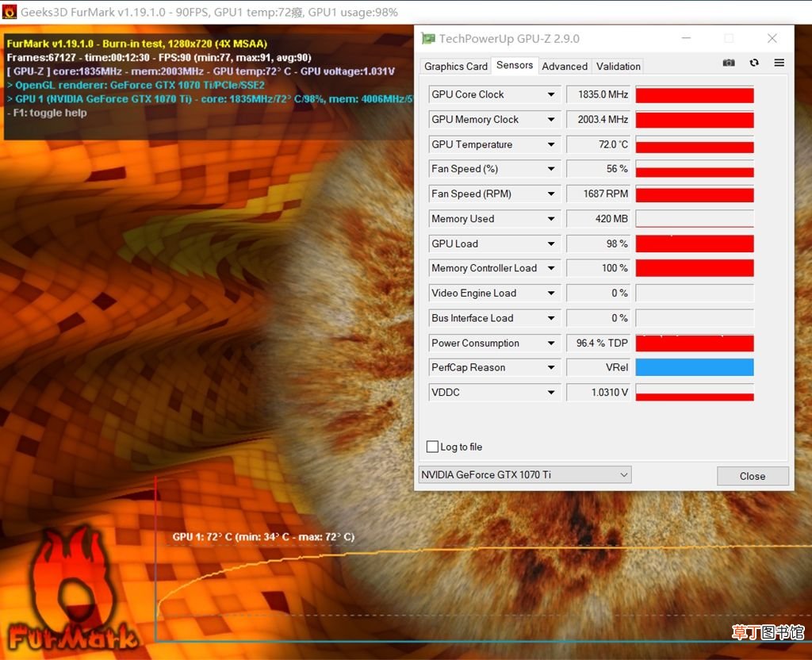Open the Advanced tab
This screenshot has height=660, width=812.
tap(565, 67)
